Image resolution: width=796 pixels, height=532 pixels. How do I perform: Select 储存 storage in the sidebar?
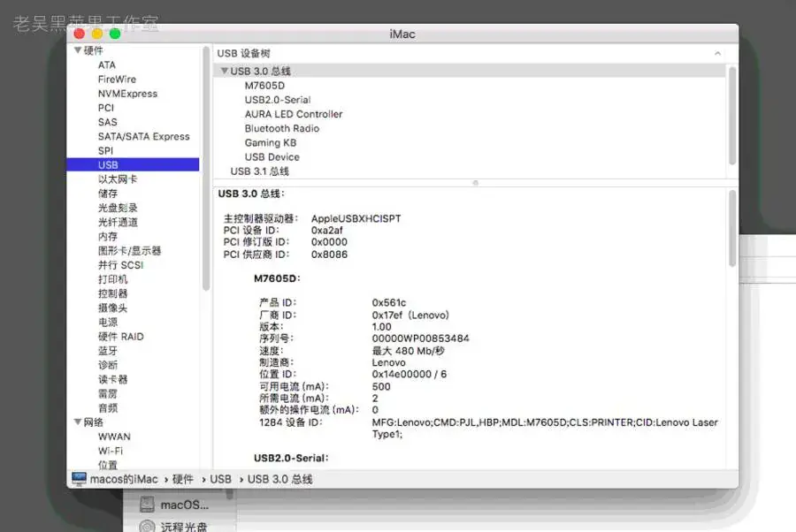[x=108, y=194]
